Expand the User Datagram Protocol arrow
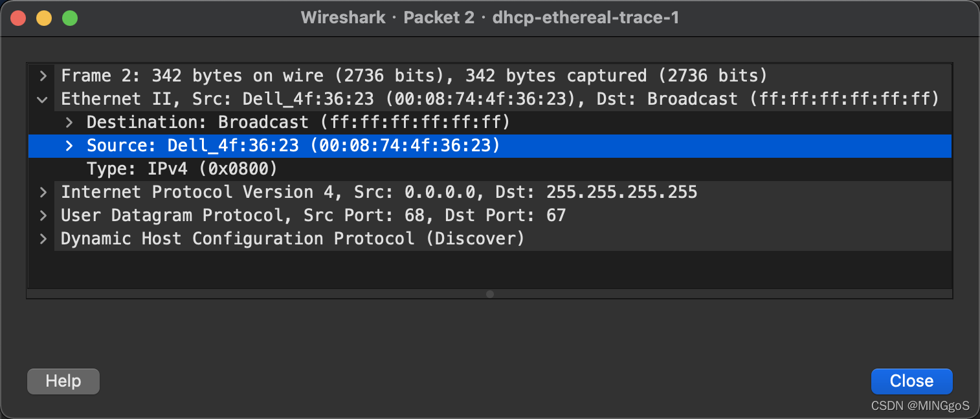Viewport: 980px width, 419px height. 43,216
